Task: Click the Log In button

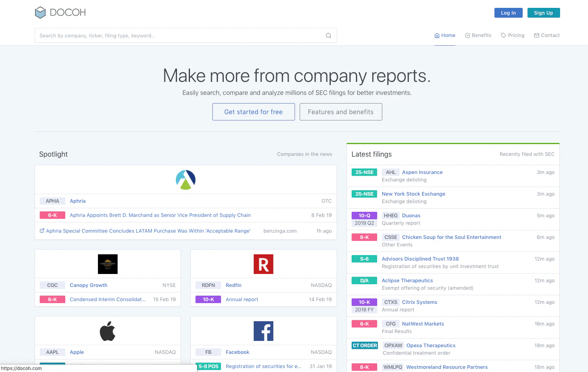Action: [509, 13]
